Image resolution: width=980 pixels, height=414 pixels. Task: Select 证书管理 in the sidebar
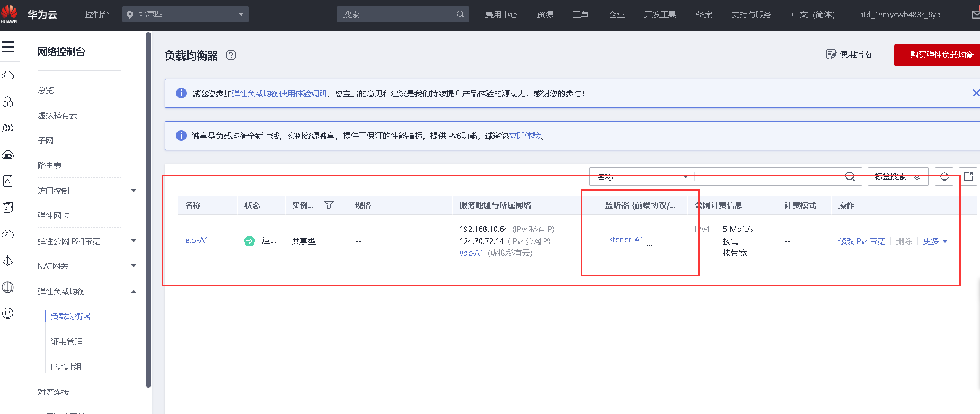67,341
